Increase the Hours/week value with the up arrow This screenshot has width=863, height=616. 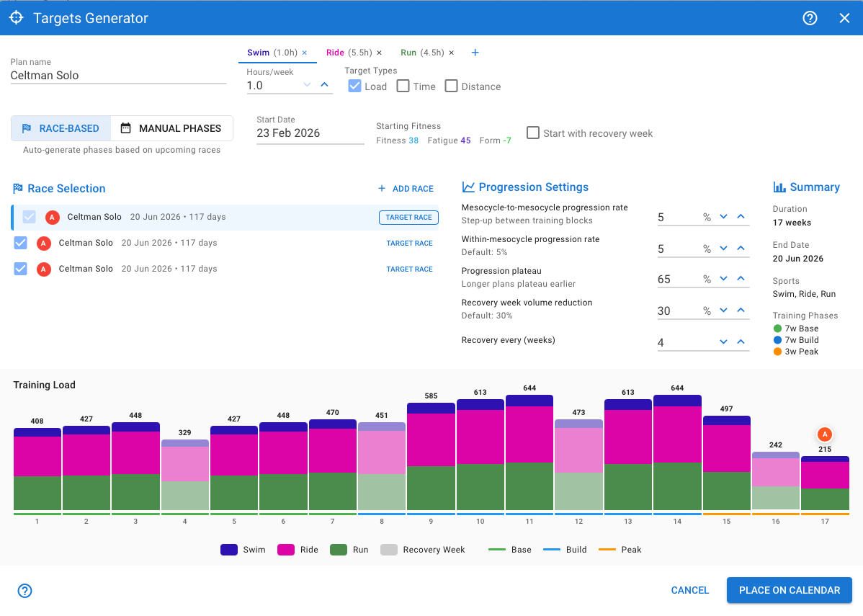(325, 85)
